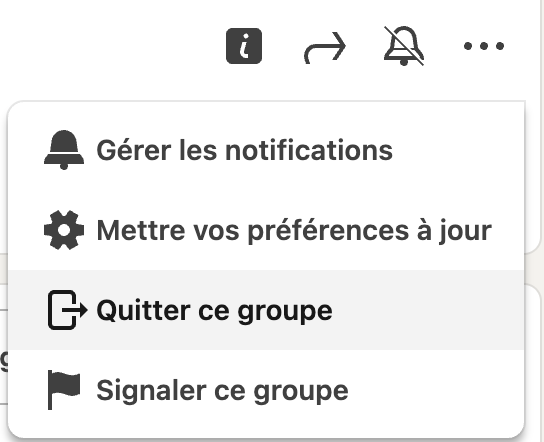Viewport: 544px width, 442px height.
Task: Open the group info icon
Action: coord(244,46)
